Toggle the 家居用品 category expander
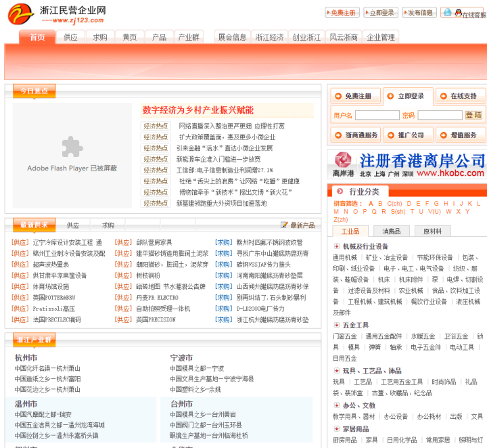The image size is (487, 448). coord(336,429)
